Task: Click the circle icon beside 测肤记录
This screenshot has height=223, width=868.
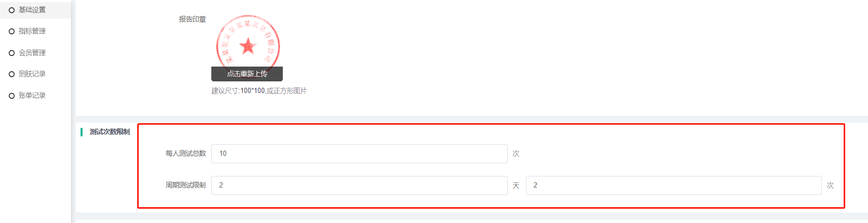Action: [x=12, y=74]
